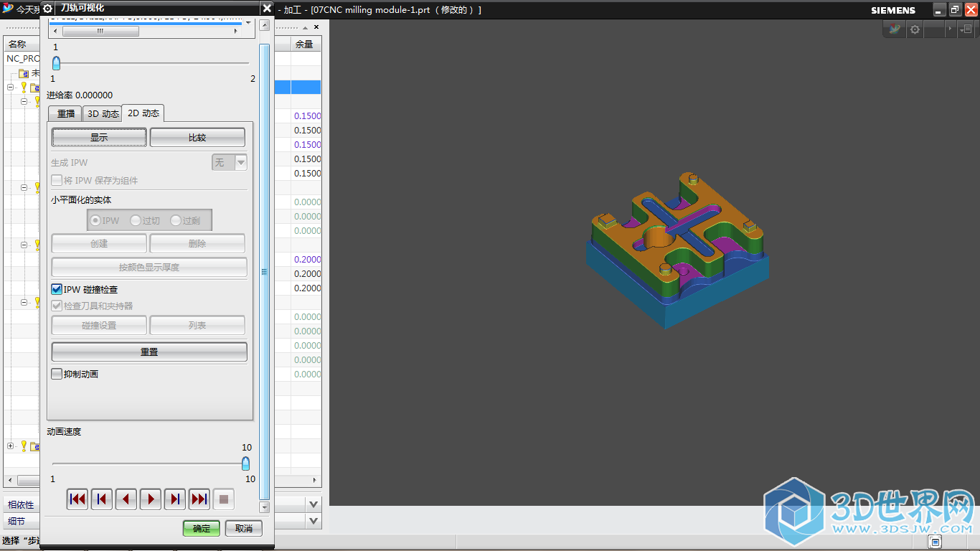This screenshot has height=551, width=980.
Task: Open gear settings in the viewport toolbar
Action: point(915,29)
